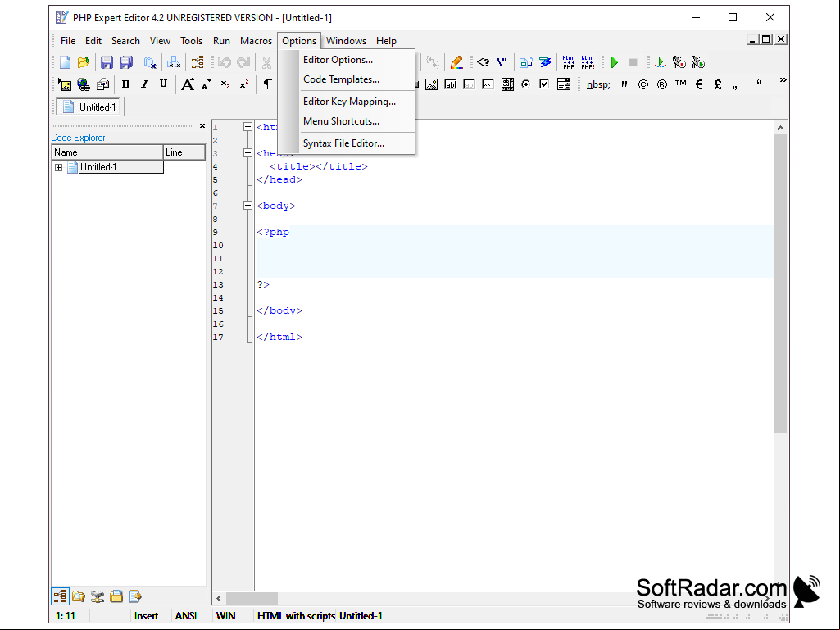Click the mail link icon
840x630 pixels.
coord(102,84)
